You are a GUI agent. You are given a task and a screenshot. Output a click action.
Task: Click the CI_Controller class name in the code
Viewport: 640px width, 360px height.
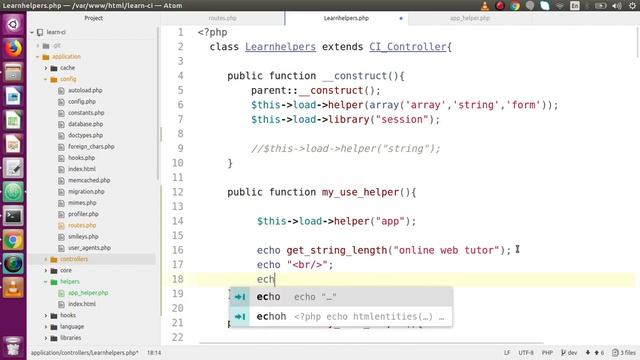pos(408,47)
